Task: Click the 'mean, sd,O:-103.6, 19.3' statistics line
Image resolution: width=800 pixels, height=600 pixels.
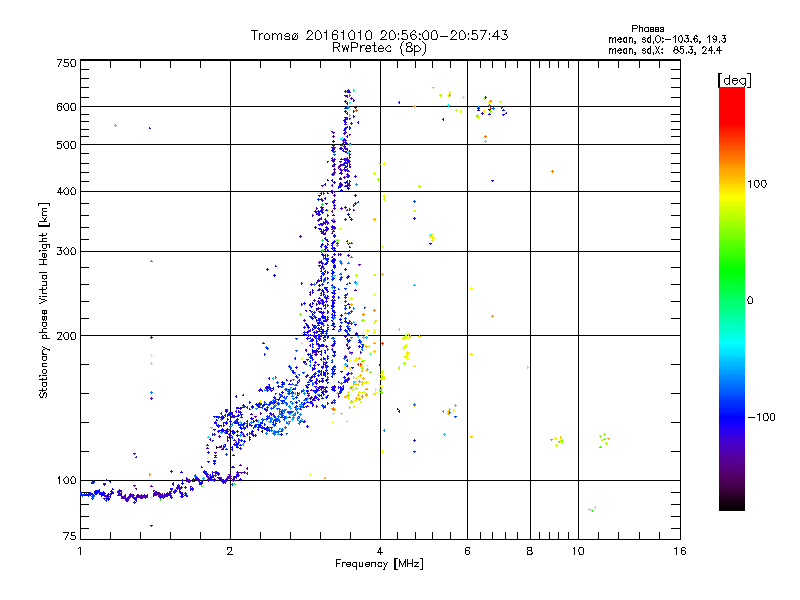Action: point(667,39)
